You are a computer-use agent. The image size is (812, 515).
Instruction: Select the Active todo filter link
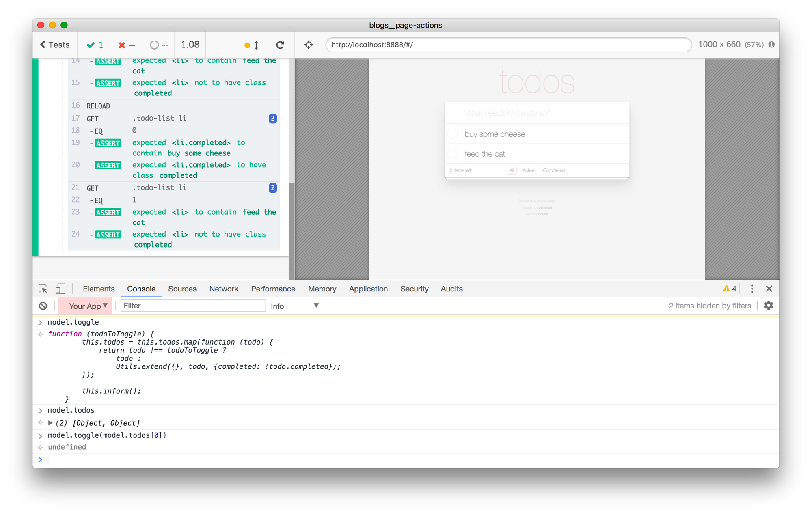coord(528,170)
